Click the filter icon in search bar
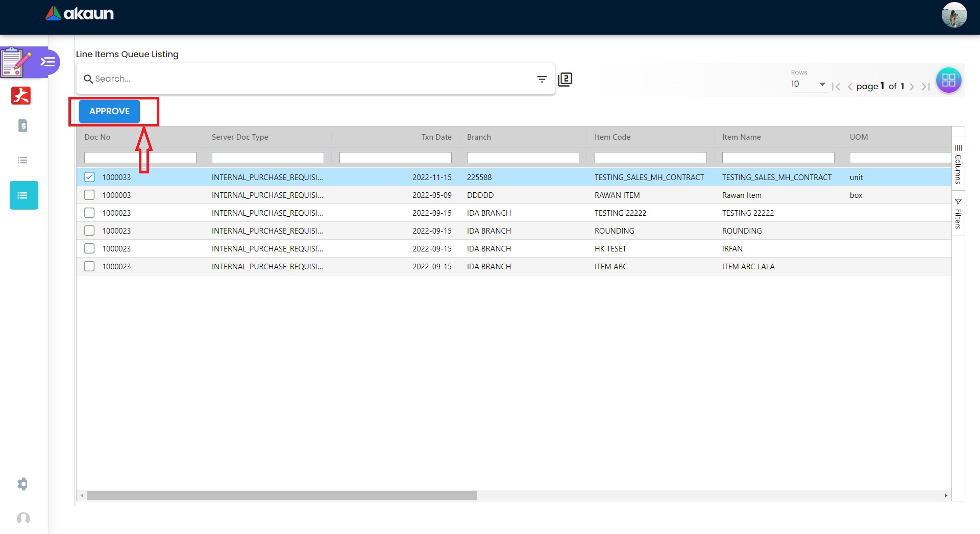Screen dimensions: 980x534 pyautogui.click(x=542, y=79)
